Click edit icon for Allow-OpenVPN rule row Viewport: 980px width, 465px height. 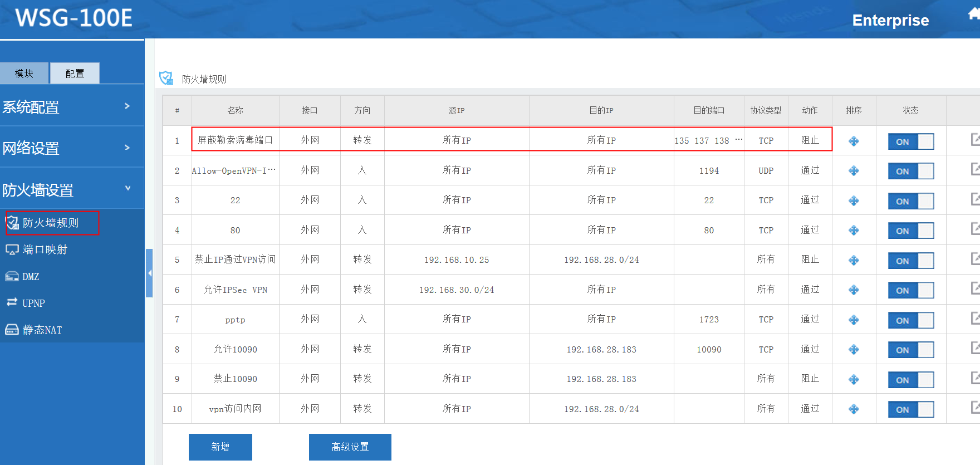point(974,169)
